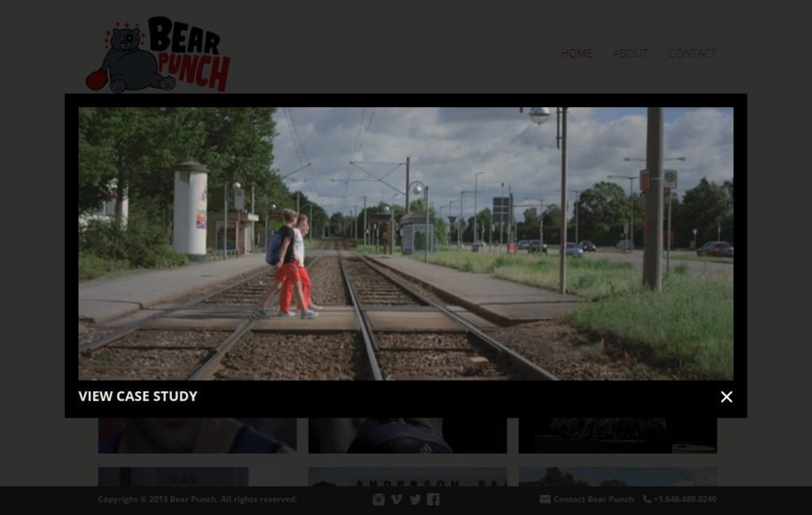Image resolution: width=812 pixels, height=515 pixels.
Task: Select the Contact Bear Punch link
Action: (x=593, y=499)
